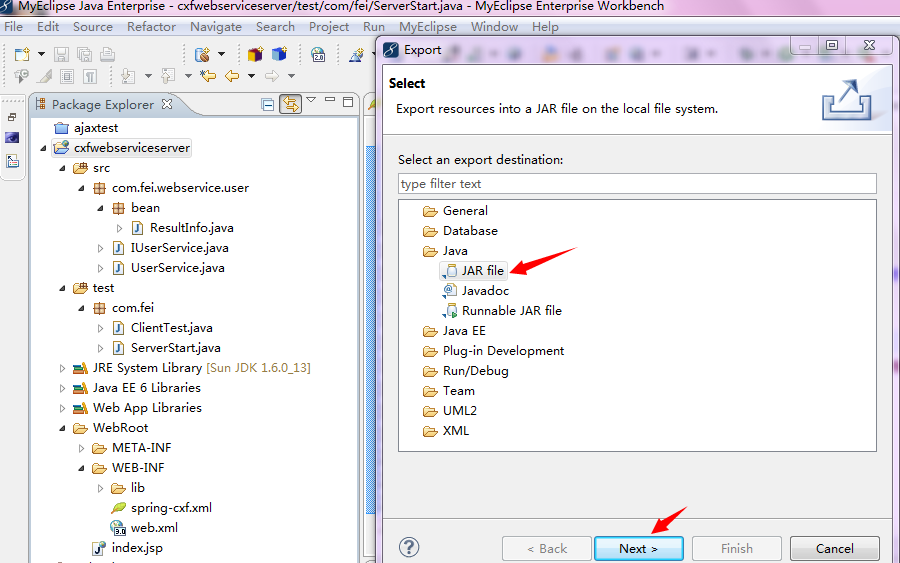Click the New EJB/bean wizard icon
Screen dimensions: 900x563
(x=202, y=55)
